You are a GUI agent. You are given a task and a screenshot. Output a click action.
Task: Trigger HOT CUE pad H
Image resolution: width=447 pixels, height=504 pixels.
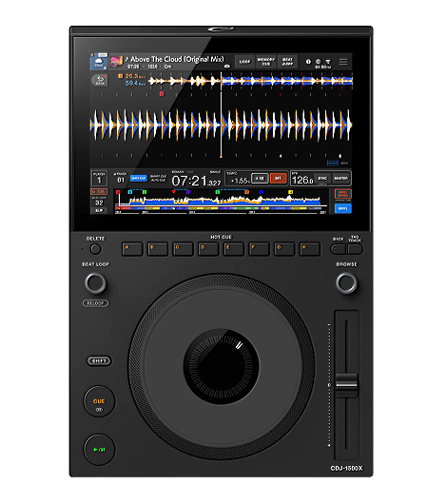[310, 249]
